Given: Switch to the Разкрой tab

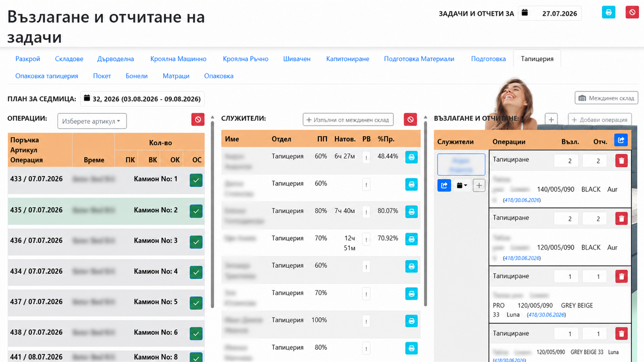Looking at the screenshot, I should point(28,59).
